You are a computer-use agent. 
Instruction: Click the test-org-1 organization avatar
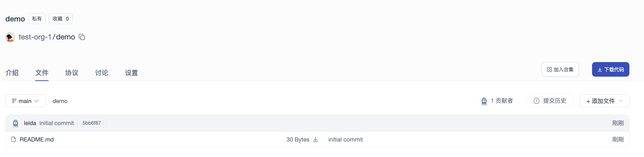(10, 37)
